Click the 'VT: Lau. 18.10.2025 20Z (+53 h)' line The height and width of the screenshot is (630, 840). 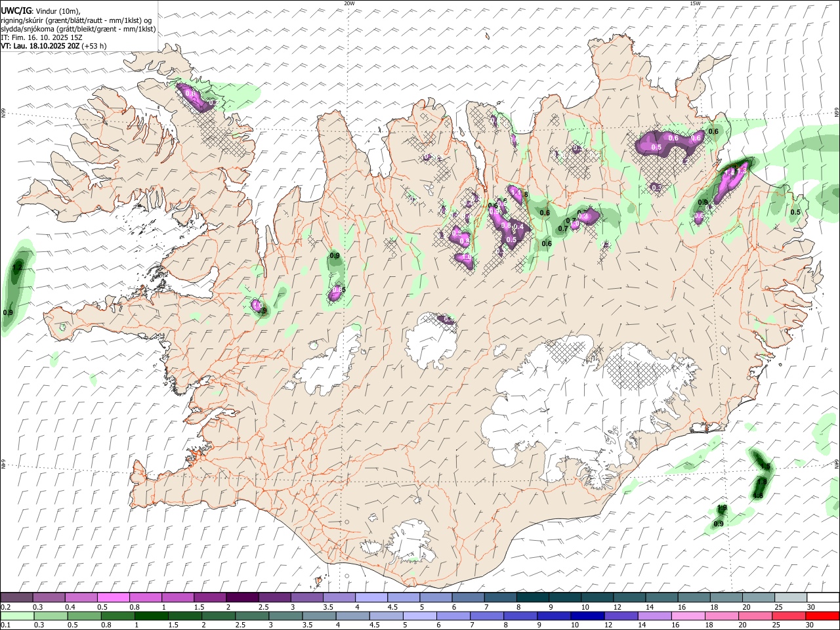pos(54,46)
